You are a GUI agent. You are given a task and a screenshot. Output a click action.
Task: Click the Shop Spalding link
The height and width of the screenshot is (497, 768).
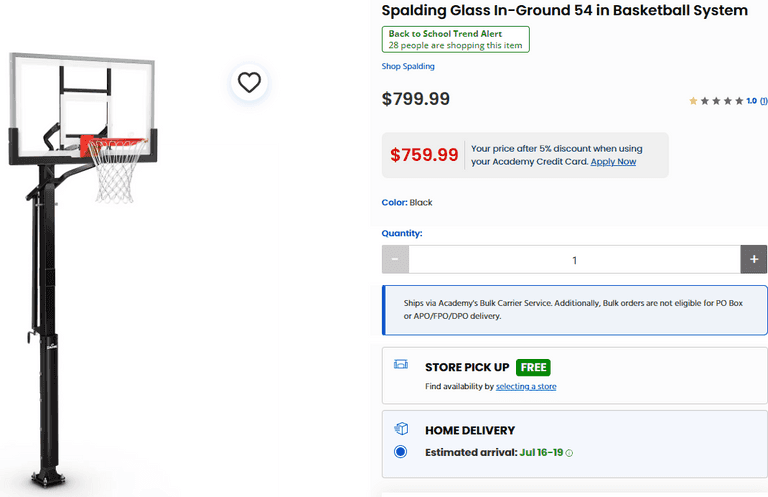click(408, 66)
